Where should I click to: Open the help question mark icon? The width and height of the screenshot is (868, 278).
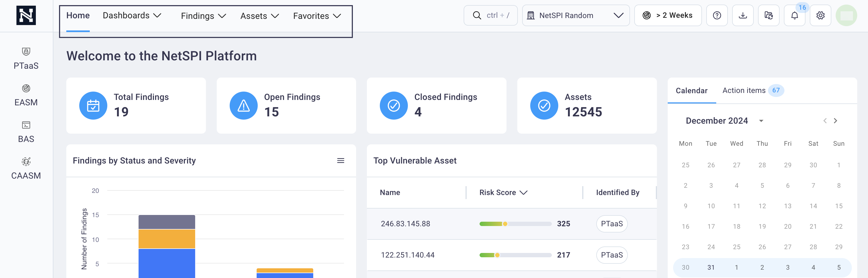click(x=717, y=15)
